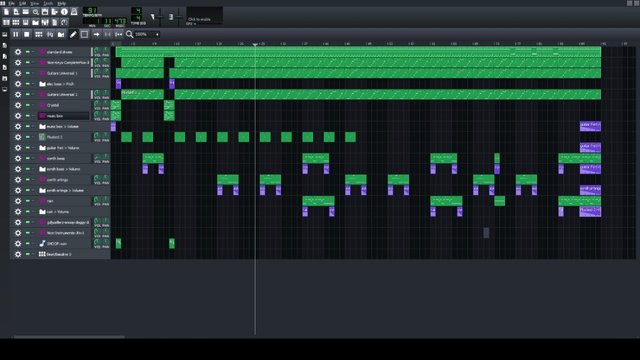This screenshot has height=360, width=640.
Task: Add a beat/bassline track
Action: [x=38, y=34]
